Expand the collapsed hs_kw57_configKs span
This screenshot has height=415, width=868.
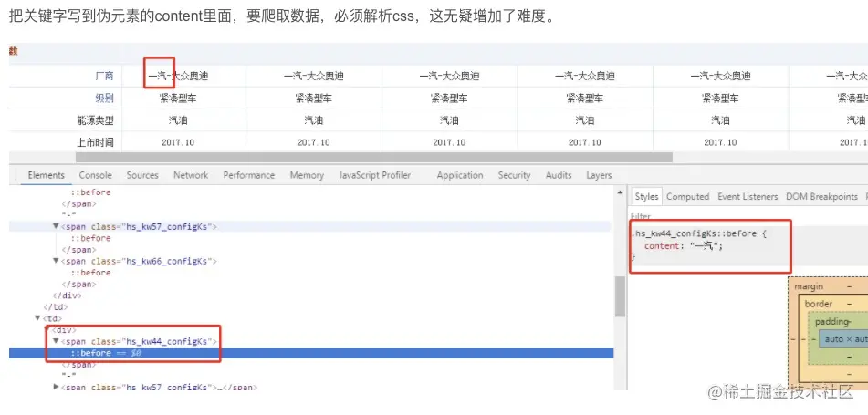pyautogui.click(x=56, y=387)
